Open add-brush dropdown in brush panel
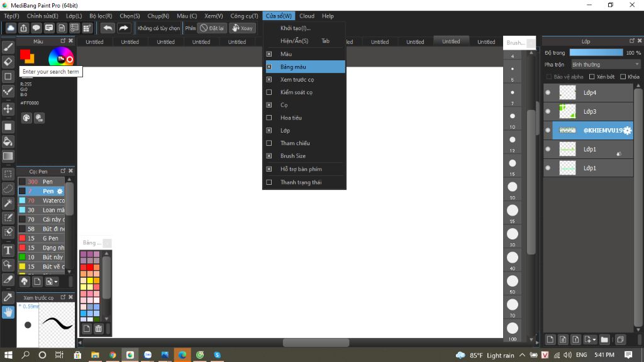Viewport: 644px width, 362px height. coord(52,282)
